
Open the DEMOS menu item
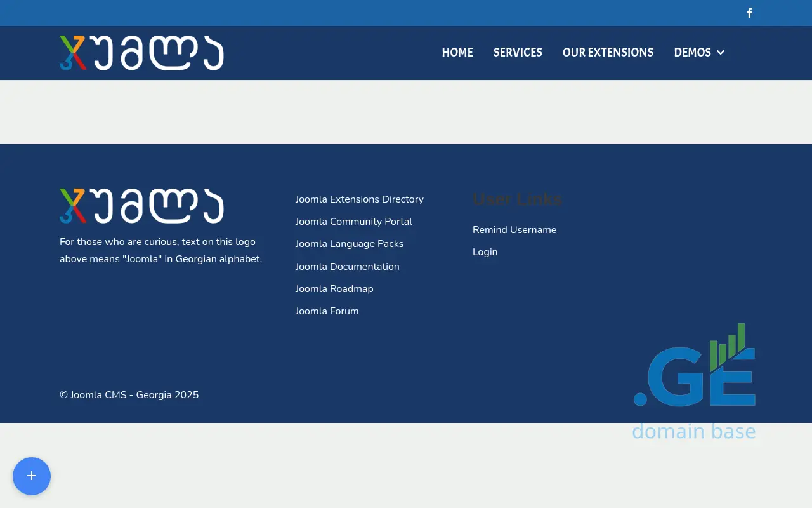click(x=692, y=53)
